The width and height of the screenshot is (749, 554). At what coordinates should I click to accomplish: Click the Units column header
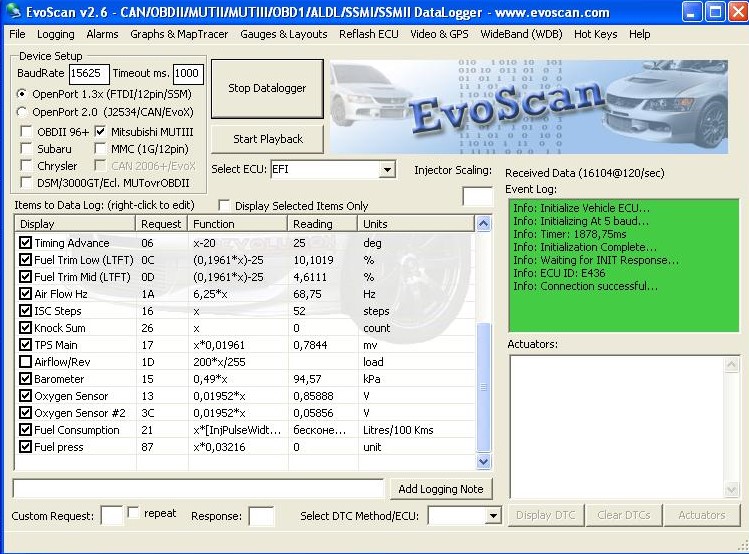tap(416, 224)
